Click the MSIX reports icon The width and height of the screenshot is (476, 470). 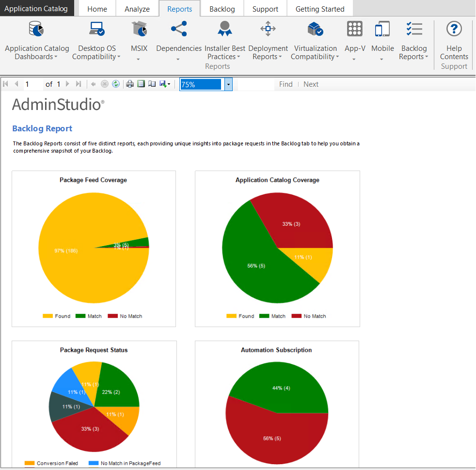pos(139,30)
